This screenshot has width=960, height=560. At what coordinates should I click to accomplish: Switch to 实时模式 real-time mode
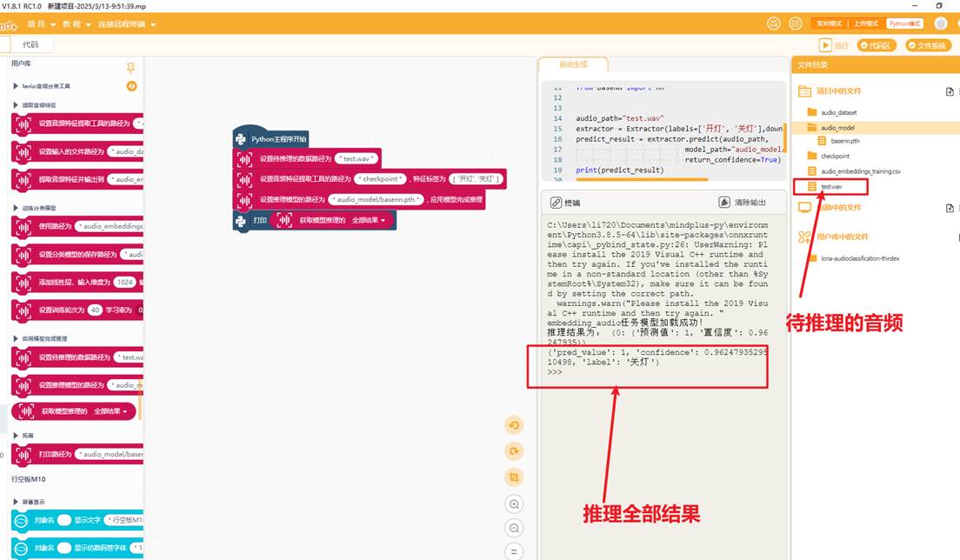click(829, 23)
